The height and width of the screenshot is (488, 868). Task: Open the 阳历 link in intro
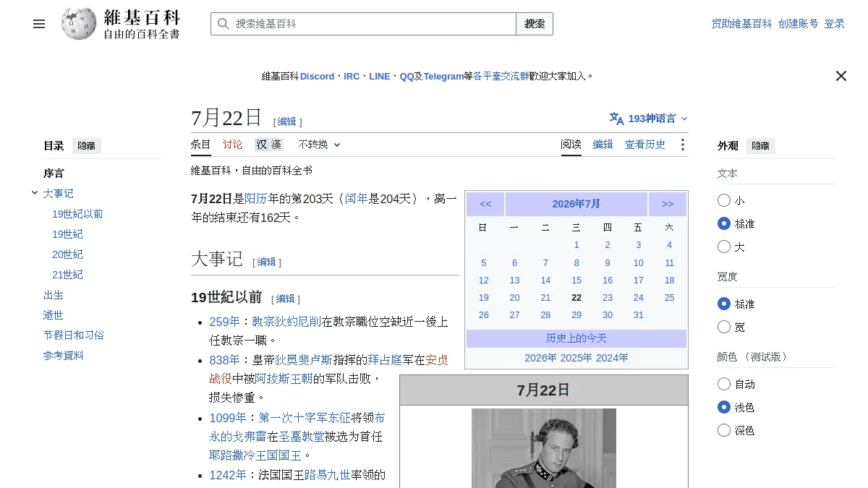(256, 198)
